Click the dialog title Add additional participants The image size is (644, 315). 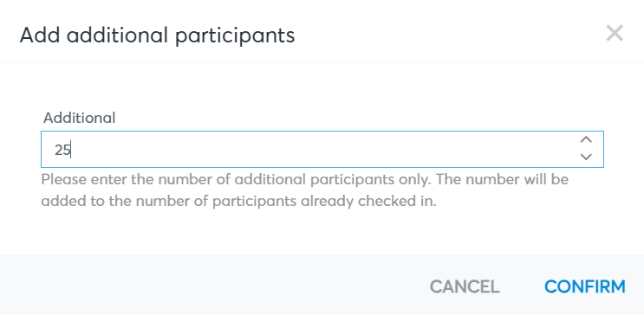pos(157,35)
